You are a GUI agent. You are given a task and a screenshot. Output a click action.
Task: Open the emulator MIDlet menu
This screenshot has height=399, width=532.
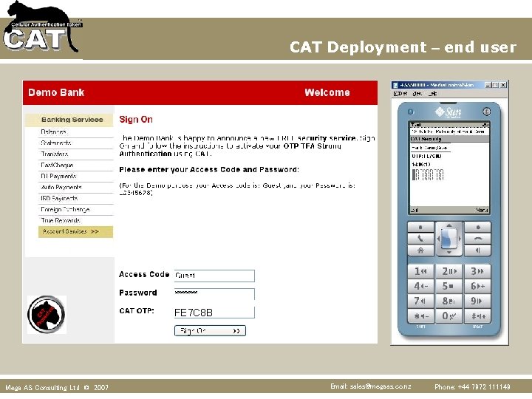click(400, 93)
